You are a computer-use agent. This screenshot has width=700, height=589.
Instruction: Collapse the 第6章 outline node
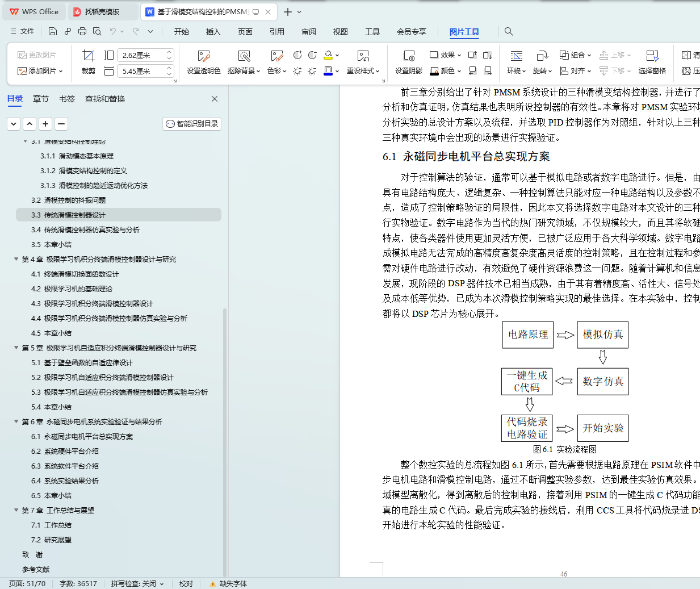(x=16, y=421)
